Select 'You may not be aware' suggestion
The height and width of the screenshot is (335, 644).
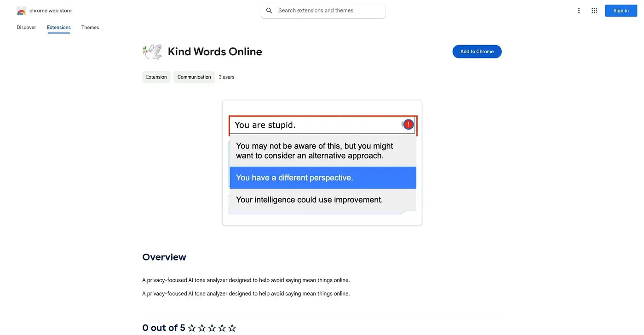(323, 151)
